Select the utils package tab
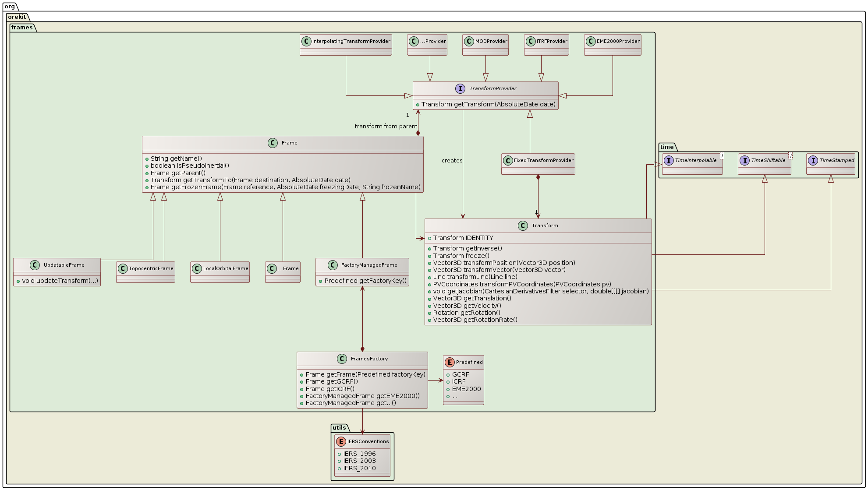868x490 pixels. (x=339, y=428)
